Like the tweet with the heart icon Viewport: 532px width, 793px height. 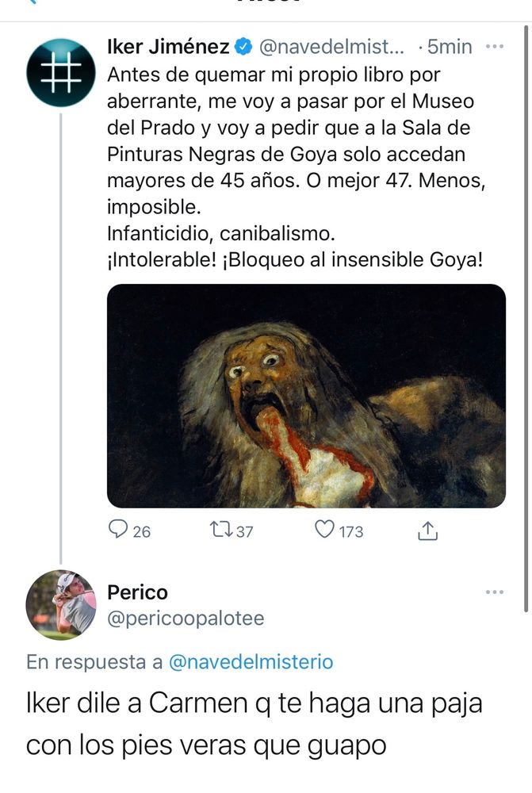coord(324,530)
